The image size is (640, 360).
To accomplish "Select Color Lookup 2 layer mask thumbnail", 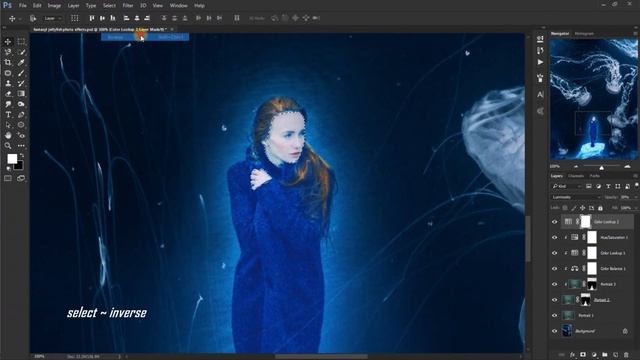I will point(585,222).
